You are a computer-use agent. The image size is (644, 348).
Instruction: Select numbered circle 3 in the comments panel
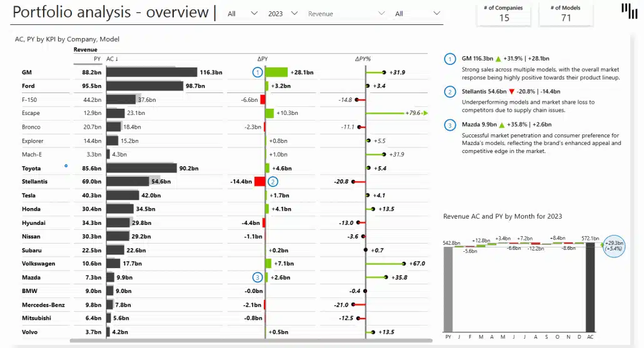pyautogui.click(x=450, y=125)
